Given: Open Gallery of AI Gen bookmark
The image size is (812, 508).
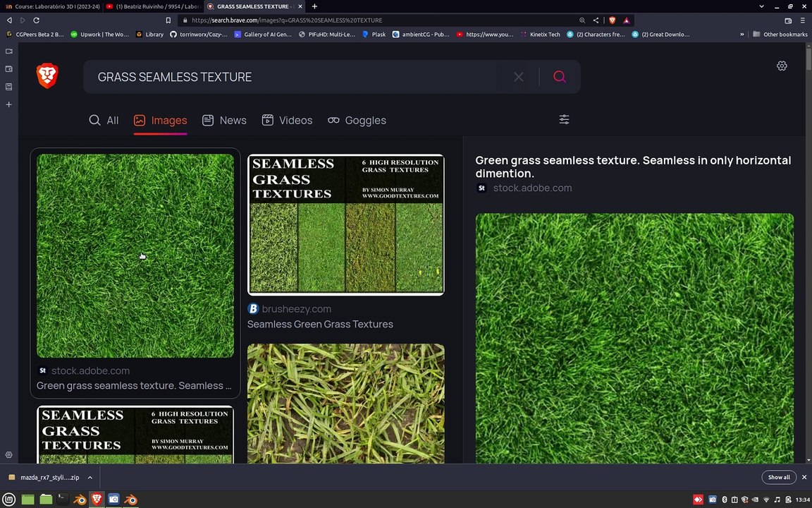Looking at the screenshot, I should click(263, 34).
